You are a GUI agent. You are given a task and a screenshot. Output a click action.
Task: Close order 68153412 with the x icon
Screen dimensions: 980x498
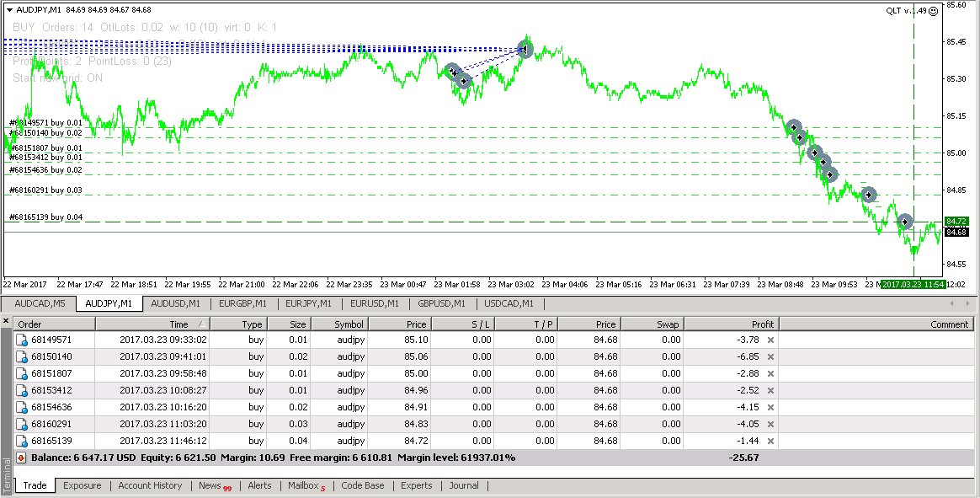(x=770, y=390)
